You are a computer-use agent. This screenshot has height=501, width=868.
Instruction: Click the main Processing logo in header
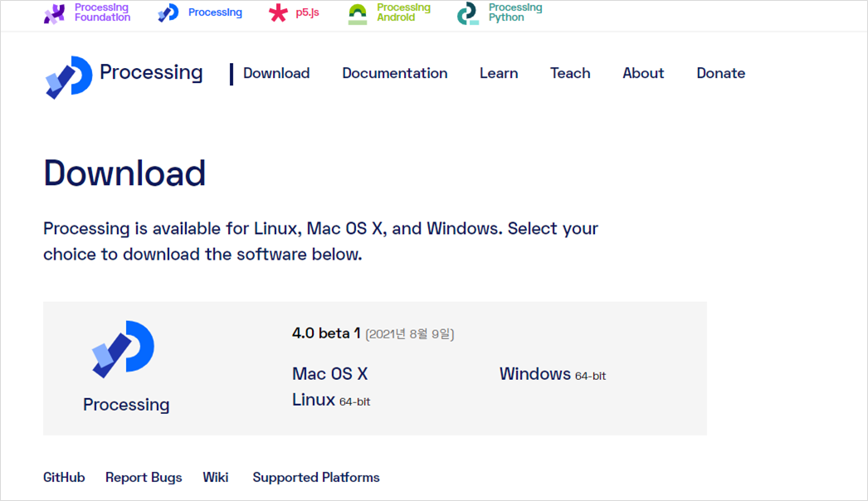pyautogui.click(x=69, y=77)
